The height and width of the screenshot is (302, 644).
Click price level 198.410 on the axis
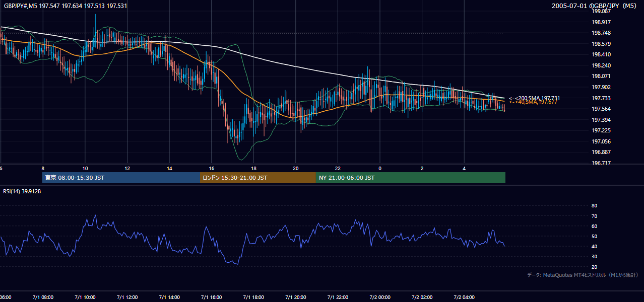click(601, 54)
